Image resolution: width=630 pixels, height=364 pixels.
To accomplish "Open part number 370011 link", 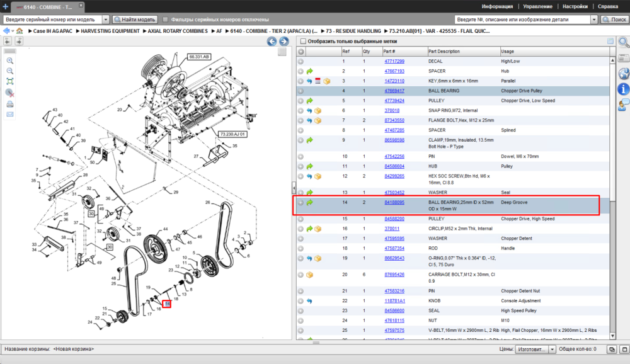I will (392, 229).
